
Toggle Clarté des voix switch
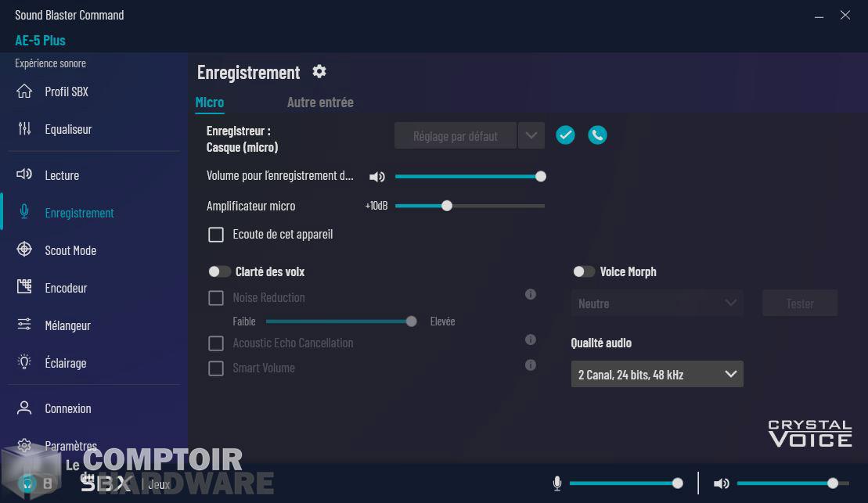pyautogui.click(x=219, y=271)
